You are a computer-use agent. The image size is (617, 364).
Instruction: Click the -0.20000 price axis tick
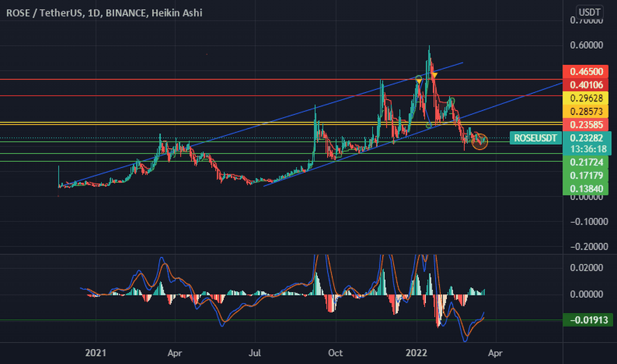point(589,247)
